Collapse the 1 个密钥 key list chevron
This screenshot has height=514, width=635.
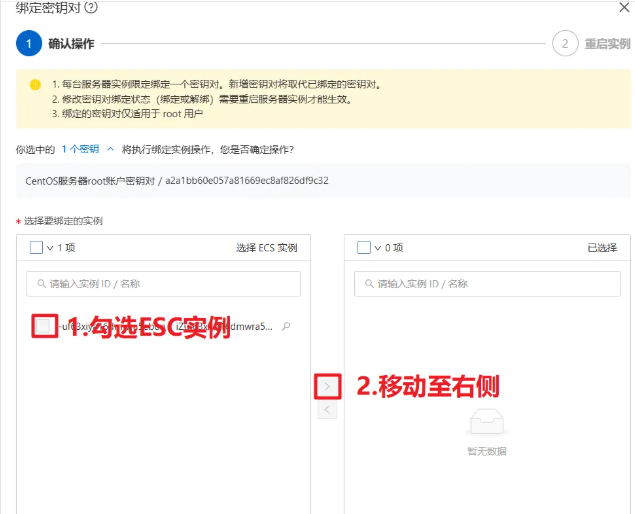110,149
